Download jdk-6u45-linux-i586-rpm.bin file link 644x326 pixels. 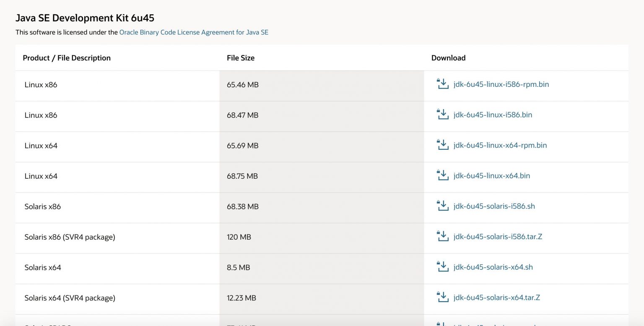[x=501, y=84]
